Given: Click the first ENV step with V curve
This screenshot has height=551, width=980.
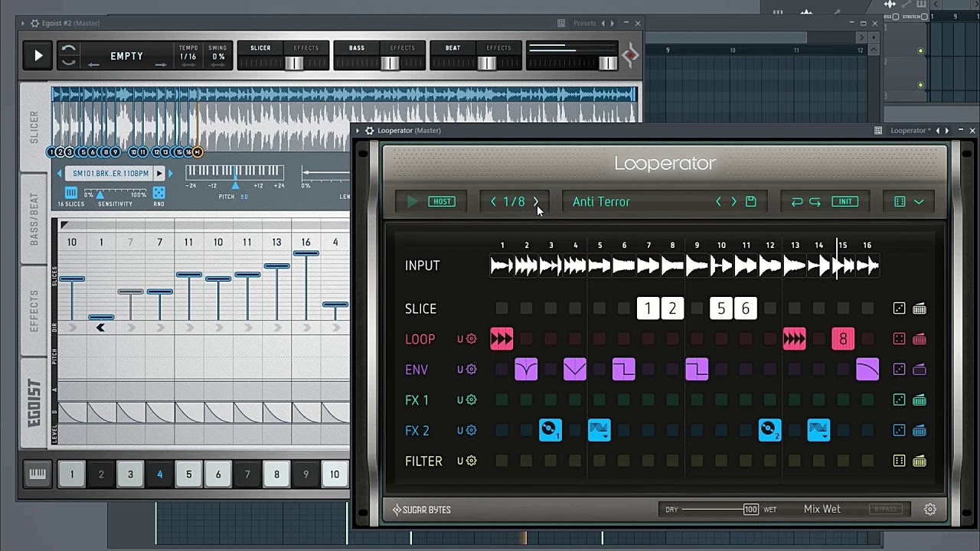Looking at the screenshot, I should pyautogui.click(x=526, y=369).
